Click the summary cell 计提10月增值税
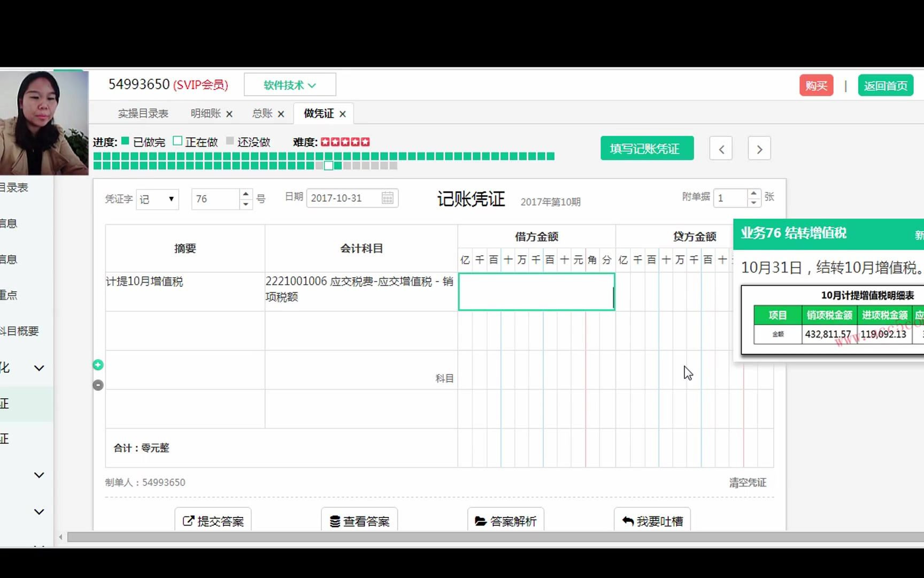 (185, 292)
